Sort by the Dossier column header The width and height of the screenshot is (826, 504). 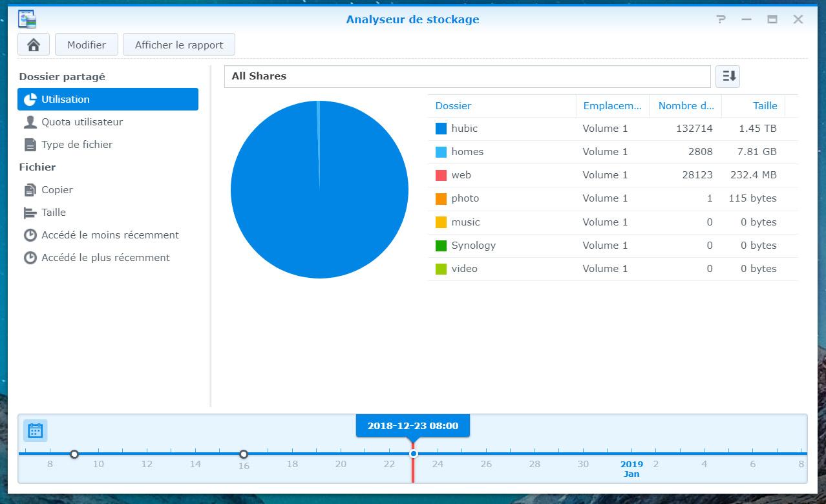coord(453,106)
